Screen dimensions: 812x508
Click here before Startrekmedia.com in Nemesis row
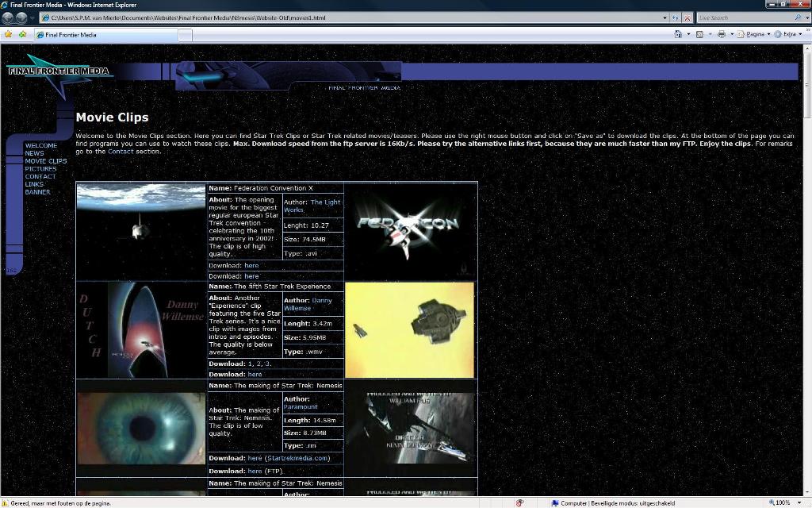tap(255, 458)
